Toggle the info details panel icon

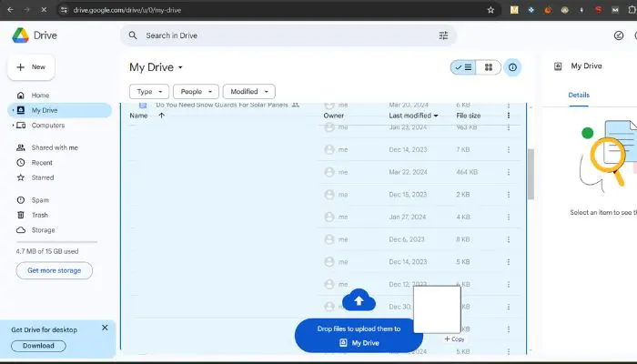coord(512,67)
